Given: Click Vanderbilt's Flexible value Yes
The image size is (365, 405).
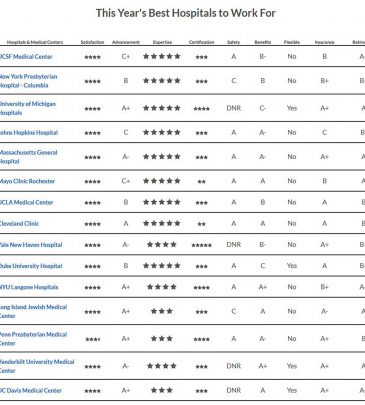Looking at the screenshot, I should 292,366.
